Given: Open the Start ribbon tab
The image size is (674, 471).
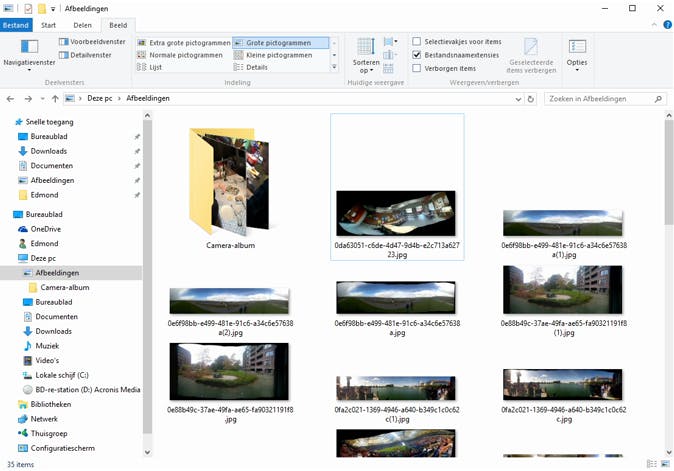Looking at the screenshot, I should pyautogui.click(x=49, y=25).
